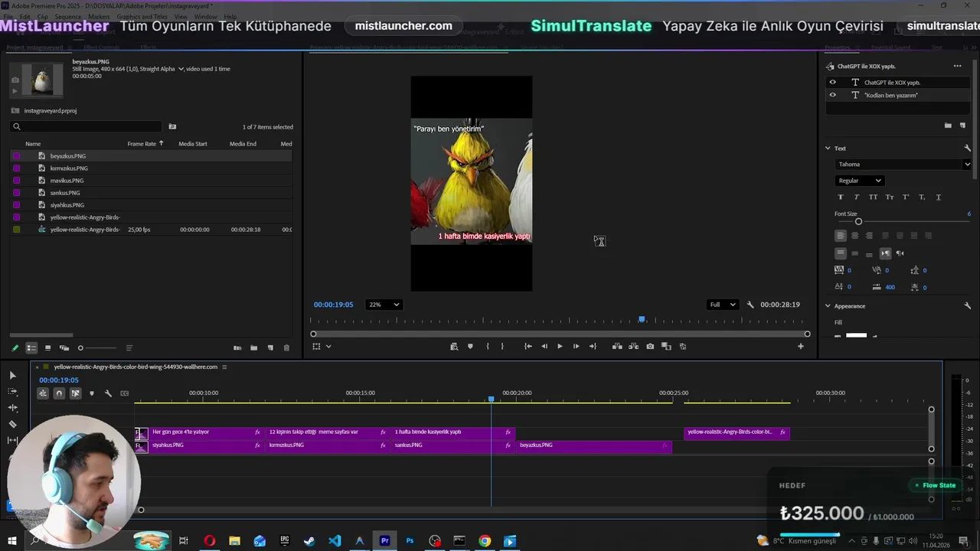Create new group in Essential Graphics layers

(948, 126)
